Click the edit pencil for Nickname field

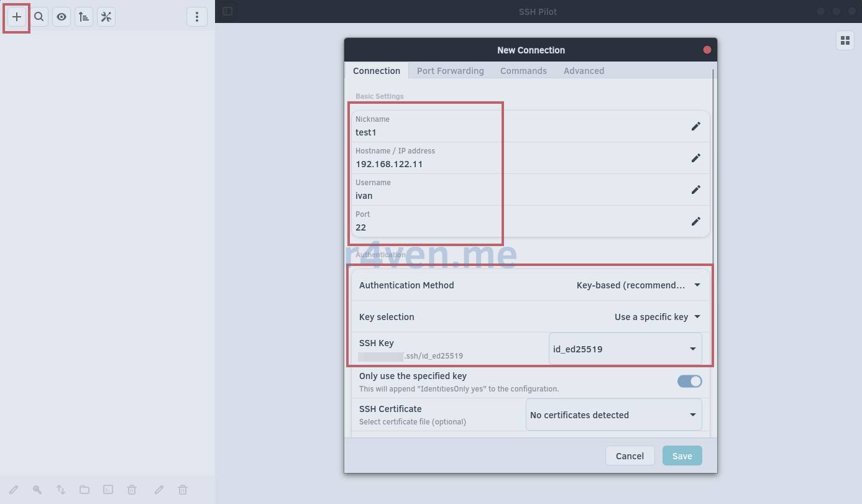695,126
